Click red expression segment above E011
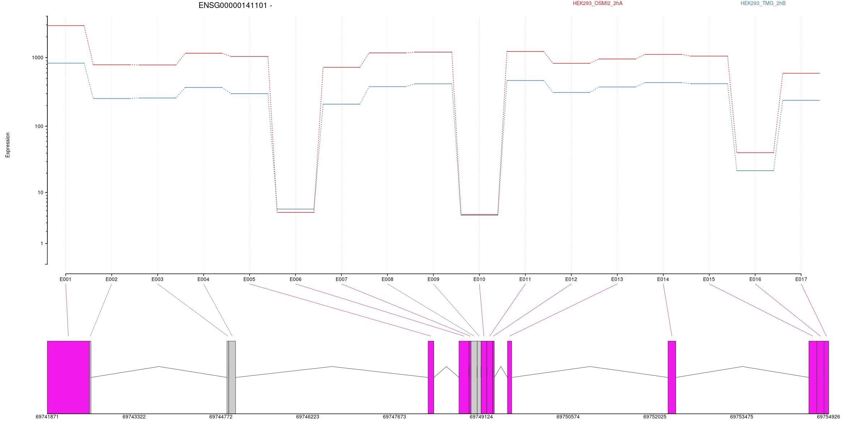 coord(525,51)
